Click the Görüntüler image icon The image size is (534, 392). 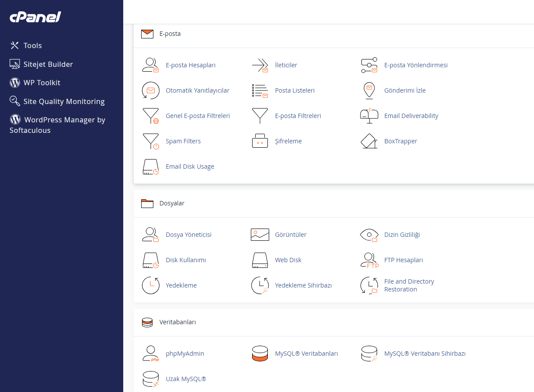(x=260, y=235)
